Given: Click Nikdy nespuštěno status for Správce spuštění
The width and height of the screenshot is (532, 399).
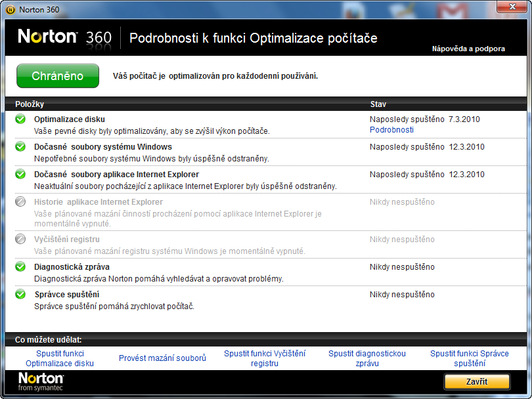Looking at the screenshot, I should click(x=402, y=294).
